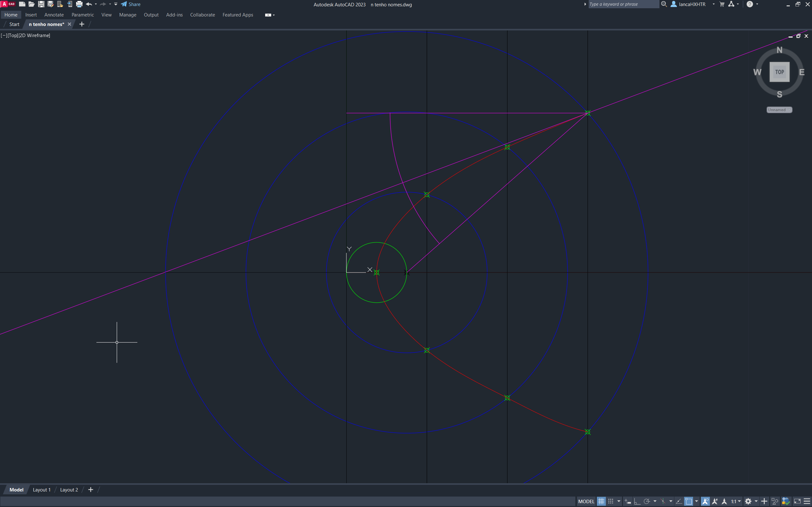
Task: Click the Undo arrow icon
Action: click(x=89, y=4)
